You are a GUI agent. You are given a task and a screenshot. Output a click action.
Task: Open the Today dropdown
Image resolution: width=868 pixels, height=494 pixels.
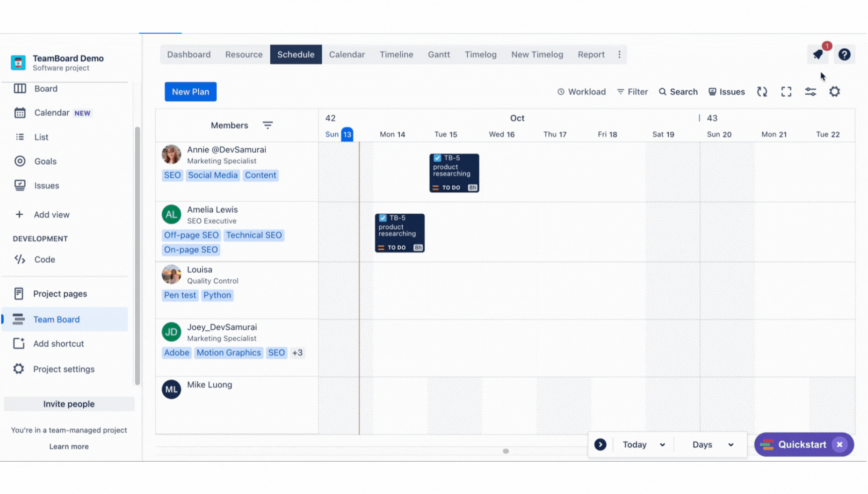pos(643,444)
